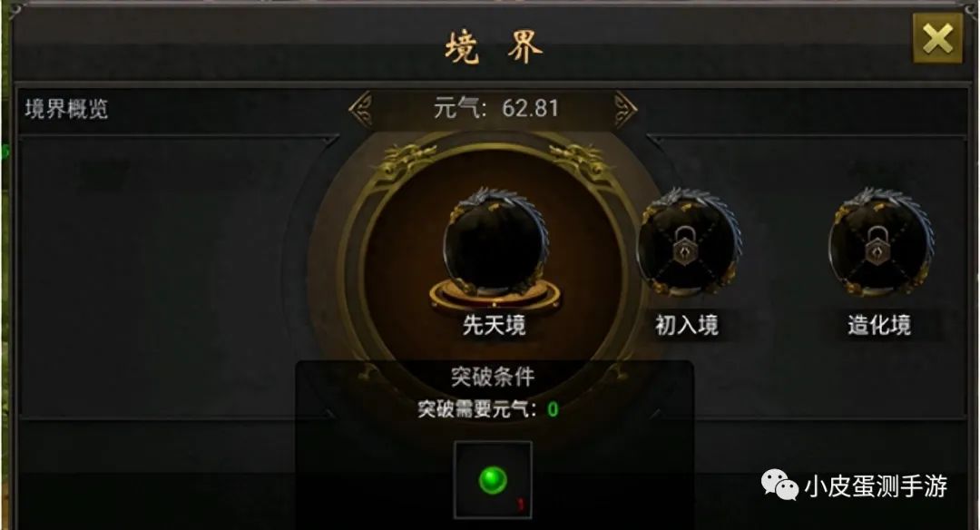Click the left ornate arrow beside 元气

(360, 110)
